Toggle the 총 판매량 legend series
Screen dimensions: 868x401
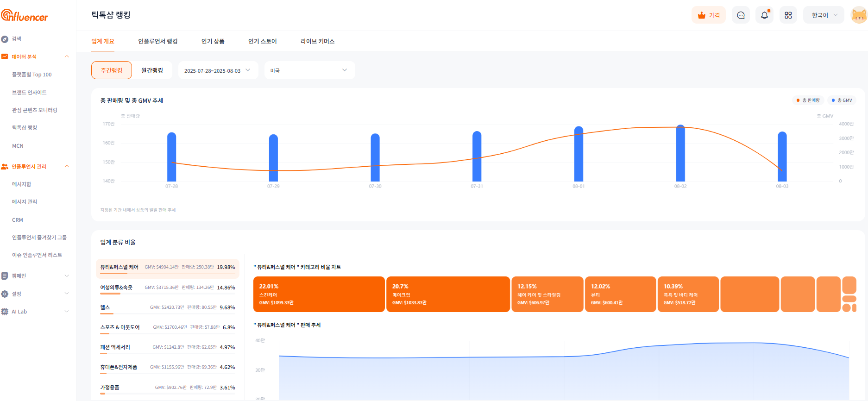click(x=808, y=100)
